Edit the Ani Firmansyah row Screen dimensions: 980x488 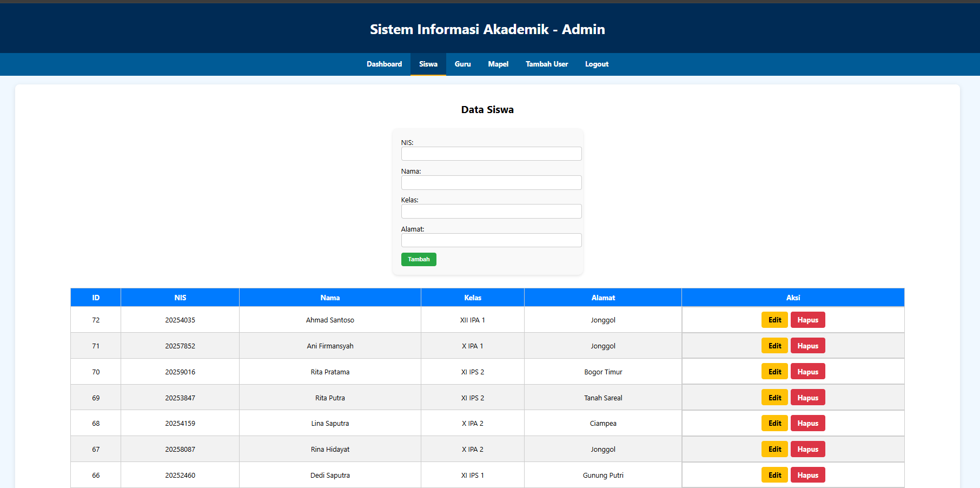point(774,346)
